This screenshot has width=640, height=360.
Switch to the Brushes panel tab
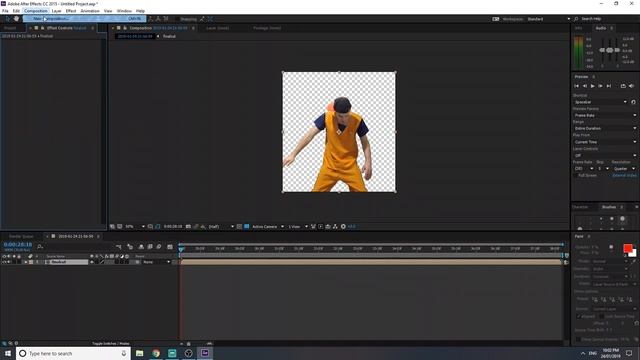(609, 207)
